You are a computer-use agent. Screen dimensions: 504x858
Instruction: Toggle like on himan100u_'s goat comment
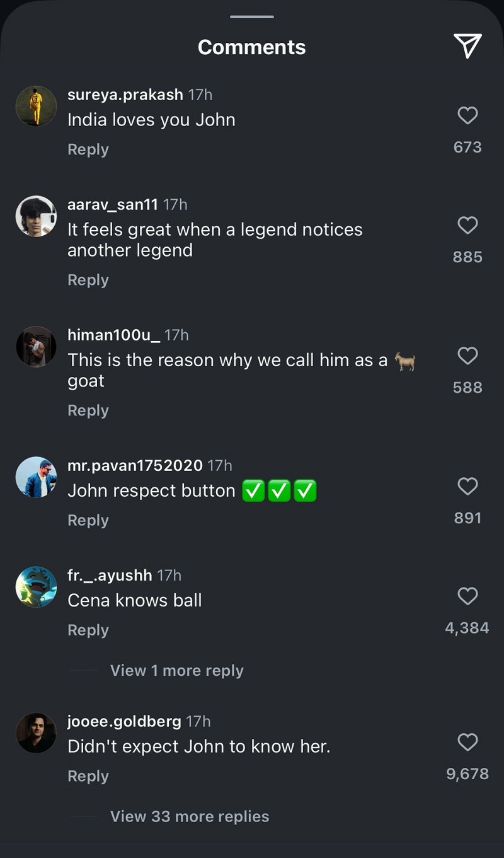(467, 356)
